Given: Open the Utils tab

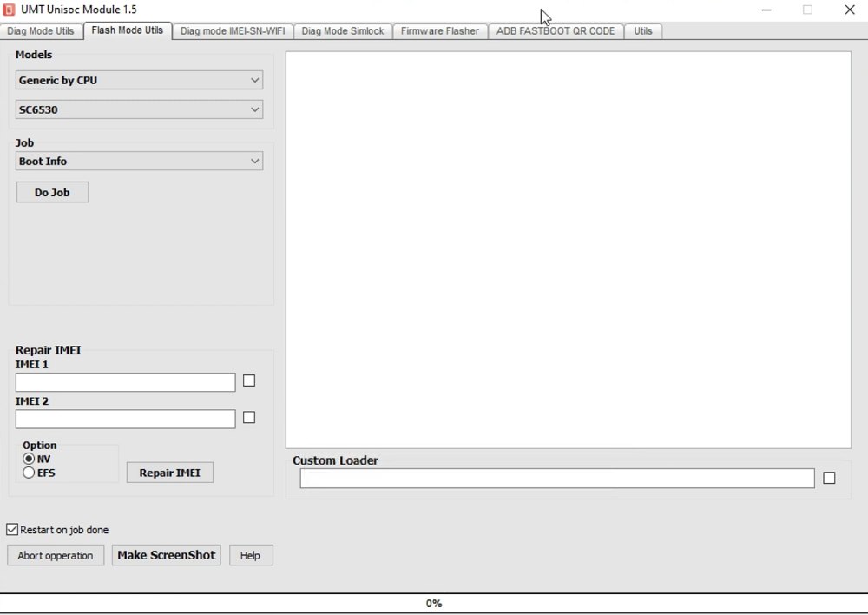Looking at the screenshot, I should (642, 31).
